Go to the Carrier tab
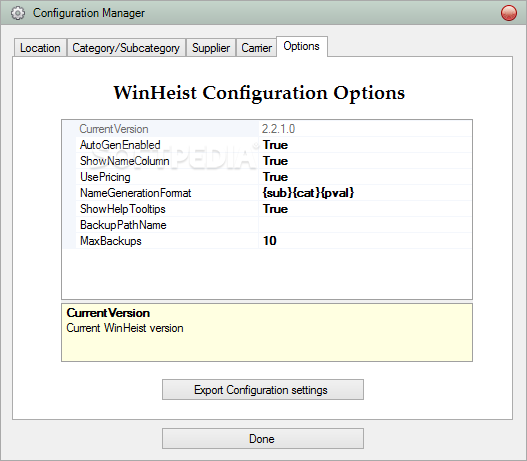The width and height of the screenshot is (527, 461). point(256,48)
